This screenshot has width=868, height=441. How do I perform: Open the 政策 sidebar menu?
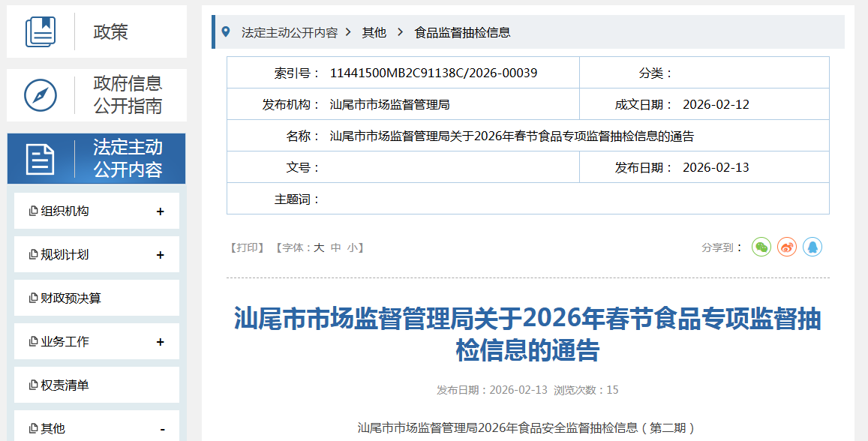[x=96, y=31]
